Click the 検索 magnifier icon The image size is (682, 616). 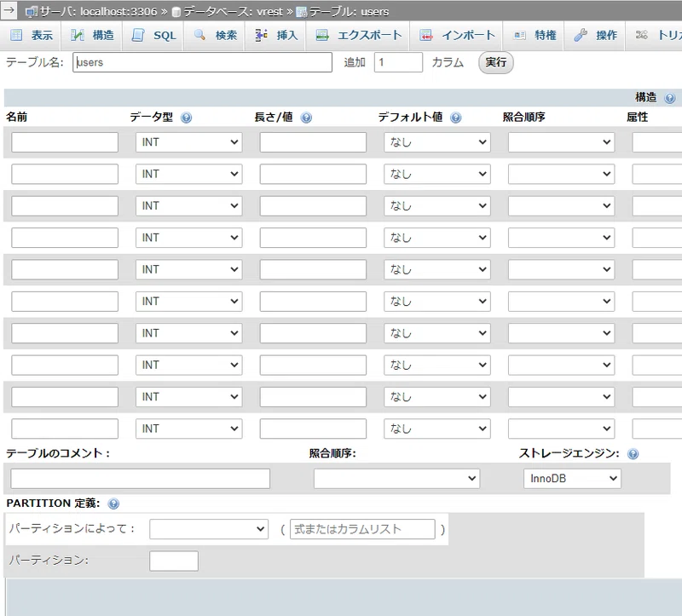tap(199, 35)
